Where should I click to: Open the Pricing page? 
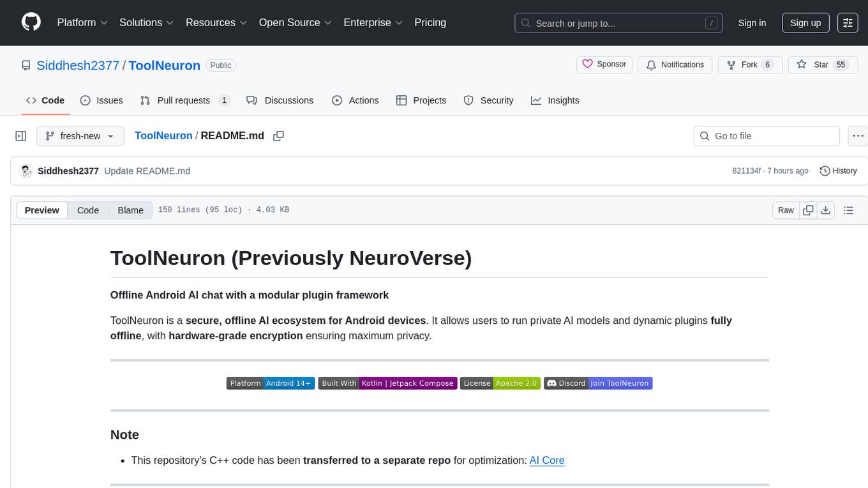pos(430,22)
